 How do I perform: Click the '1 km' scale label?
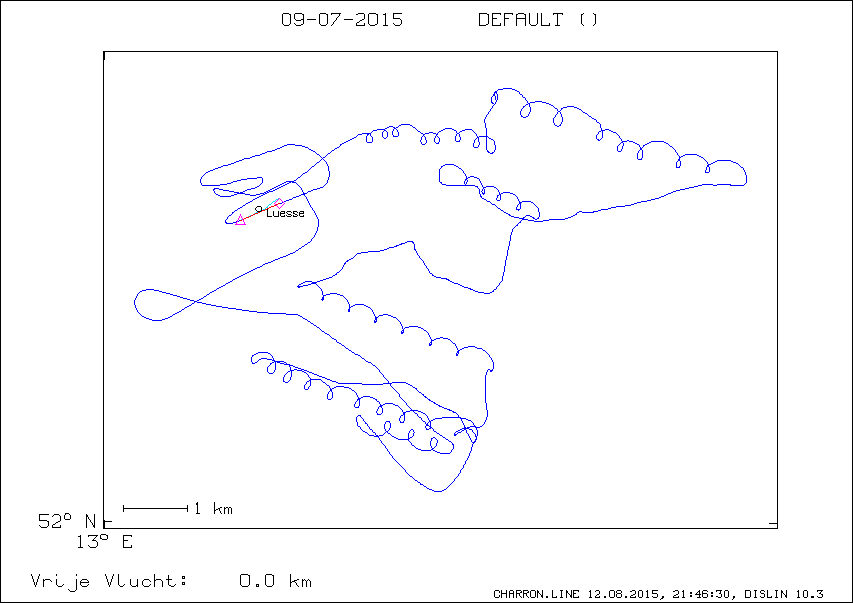[x=213, y=509]
